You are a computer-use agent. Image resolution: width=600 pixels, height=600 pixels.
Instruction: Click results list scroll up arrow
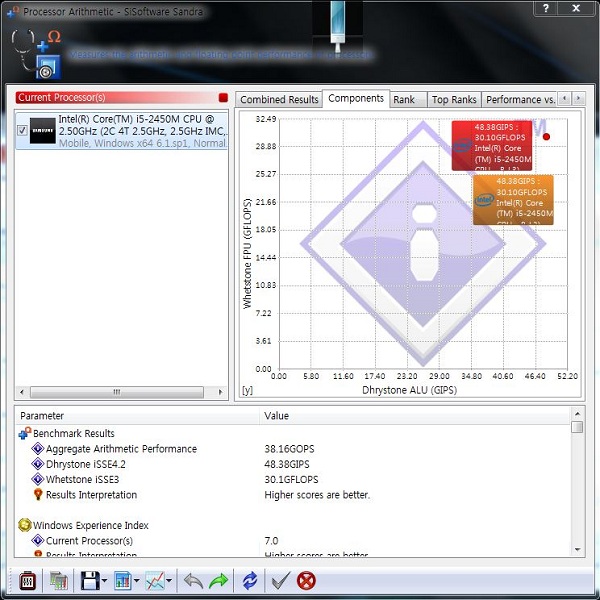577,414
